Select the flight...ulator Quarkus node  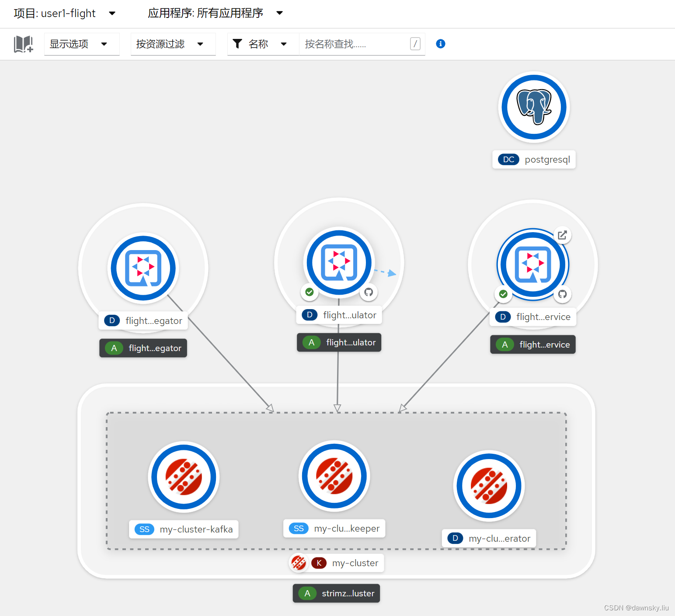coord(339,262)
